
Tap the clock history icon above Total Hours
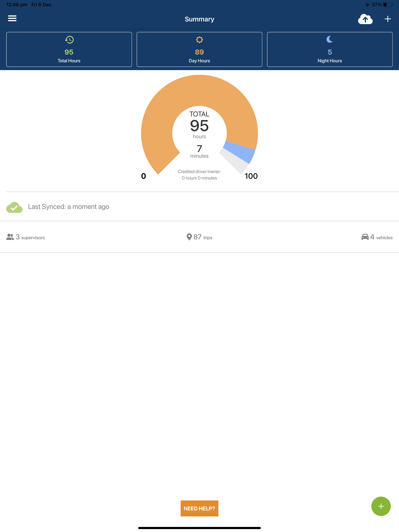(69, 40)
